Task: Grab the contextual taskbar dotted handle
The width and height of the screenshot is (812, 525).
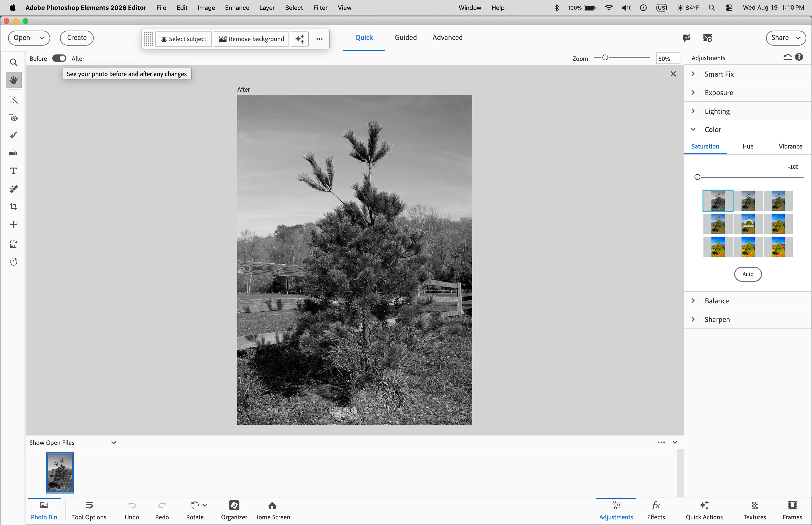Action: coord(148,39)
